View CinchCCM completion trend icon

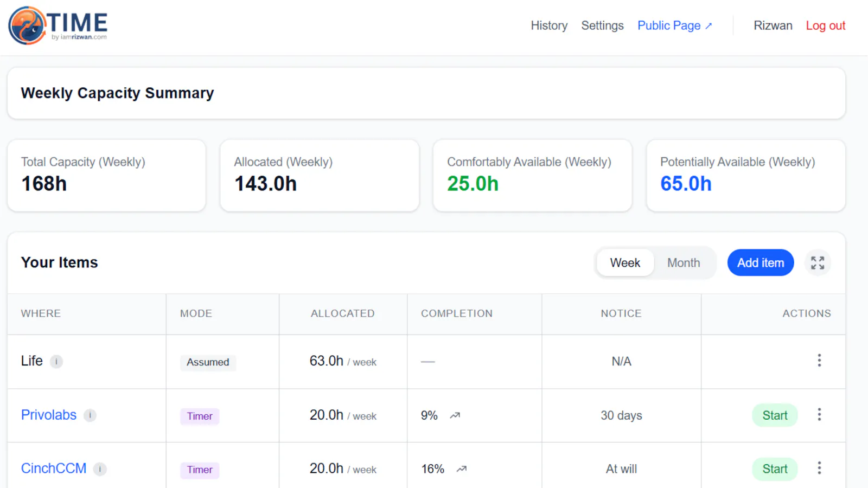(x=462, y=469)
